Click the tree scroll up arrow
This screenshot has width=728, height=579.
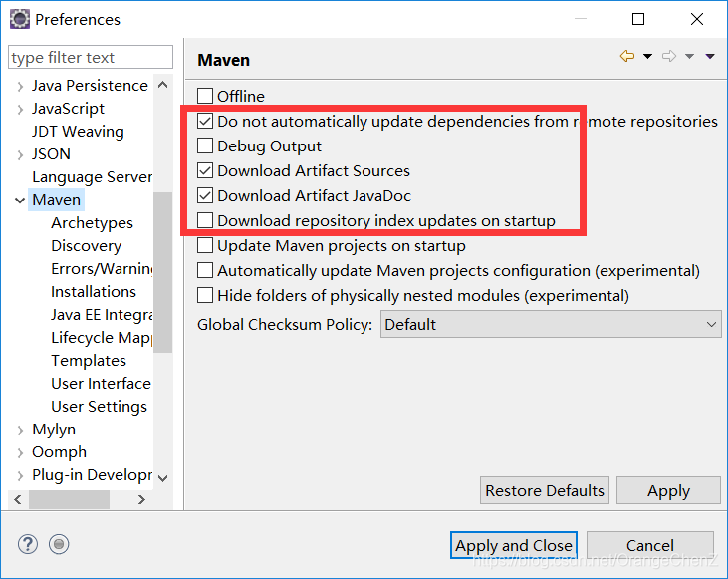pyautogui.click(x=163, y=85)
